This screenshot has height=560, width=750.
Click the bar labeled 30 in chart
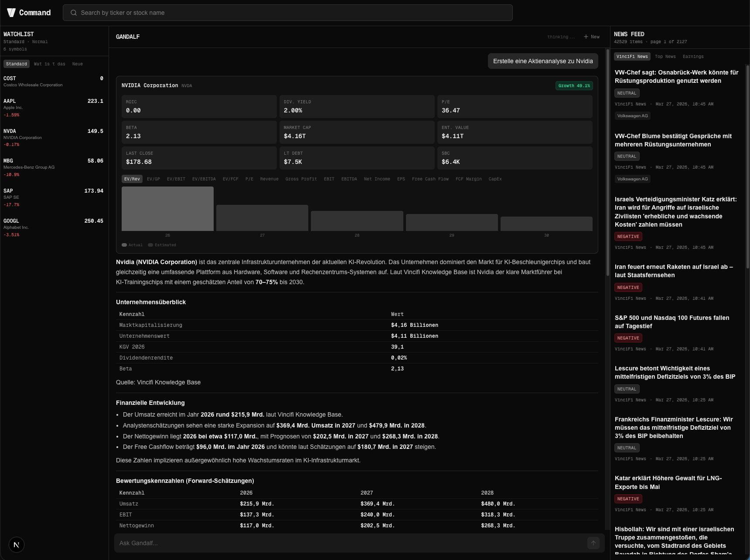(546, 224)
